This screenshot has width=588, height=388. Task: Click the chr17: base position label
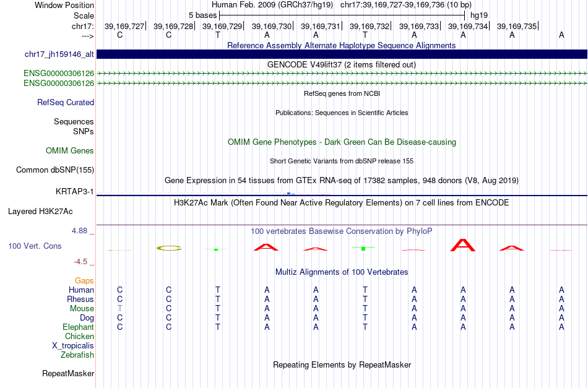(x=82, y=26)
